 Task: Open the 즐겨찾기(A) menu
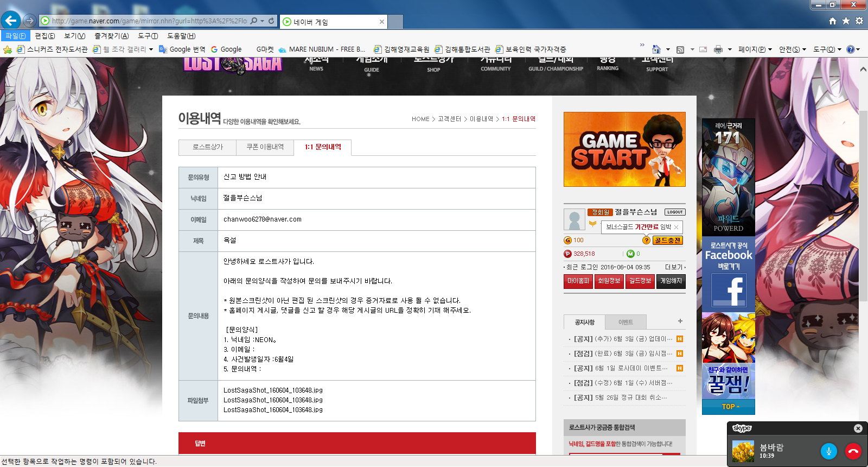112,36
